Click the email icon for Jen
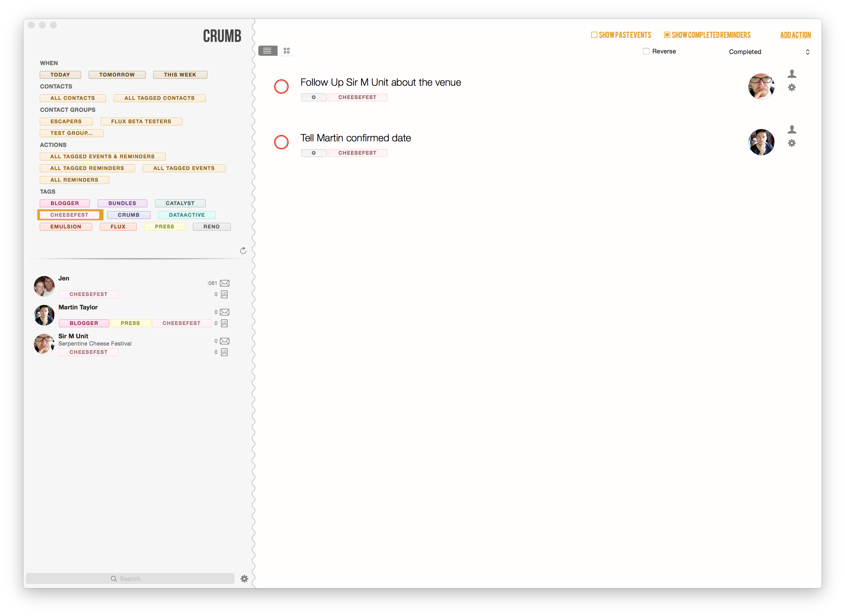Screen dimensions: 845x616 point(225,284)
